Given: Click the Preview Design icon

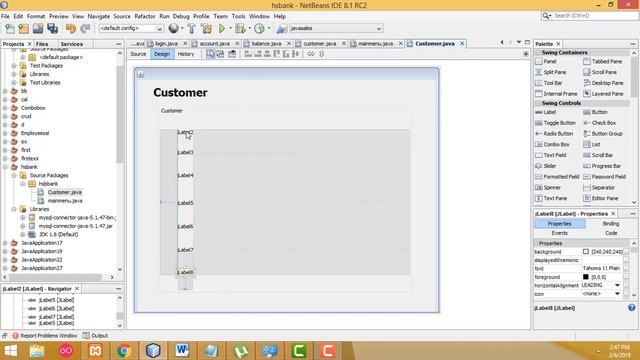Looking at the screenshot, I should point(232,54).
